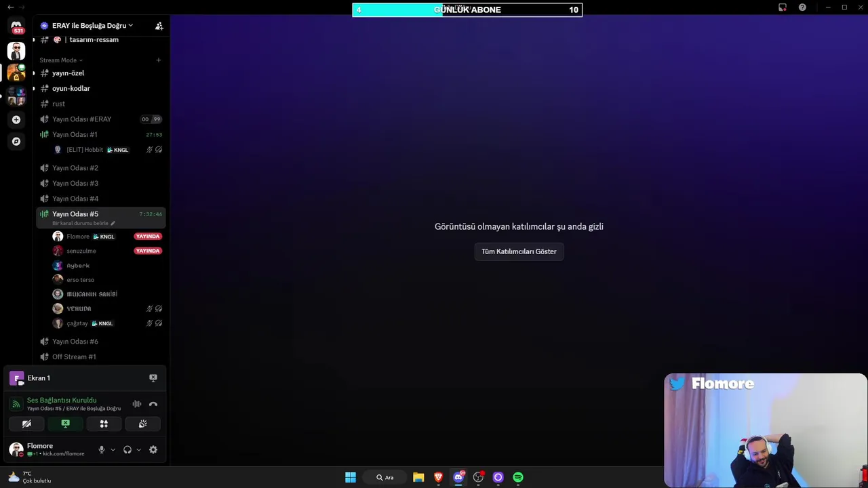Add a server with the plus icon
The width and height of the screenshot is (868, 488).
click(16, 120)
